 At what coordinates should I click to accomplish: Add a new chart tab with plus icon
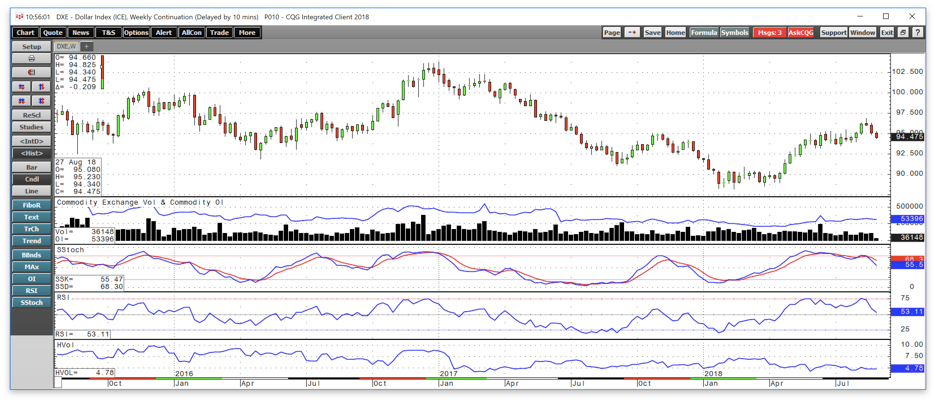(x=87, y=47)
